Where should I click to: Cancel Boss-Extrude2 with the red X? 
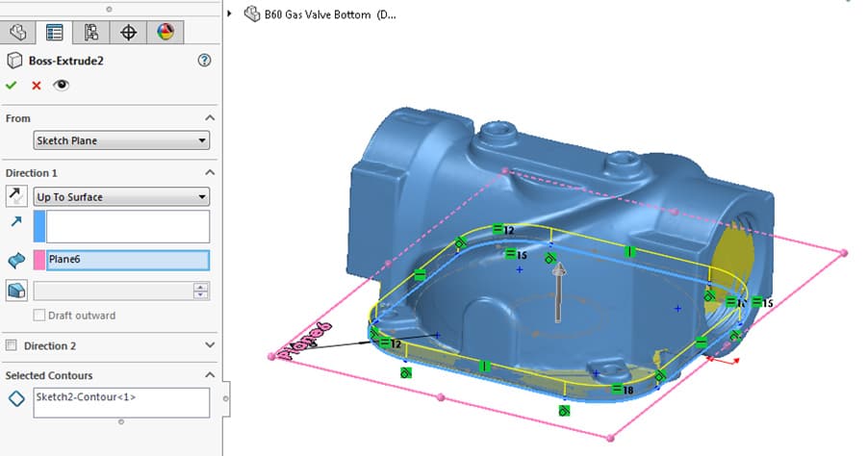click(37, 86)
